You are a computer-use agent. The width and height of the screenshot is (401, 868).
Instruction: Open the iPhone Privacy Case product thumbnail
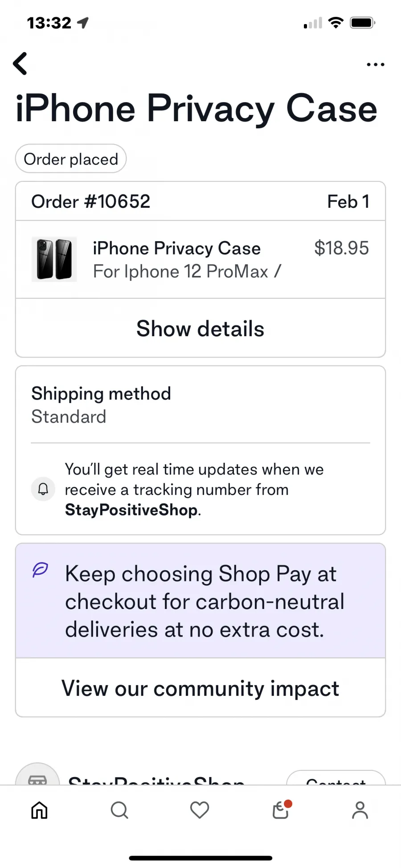[54, 259]
